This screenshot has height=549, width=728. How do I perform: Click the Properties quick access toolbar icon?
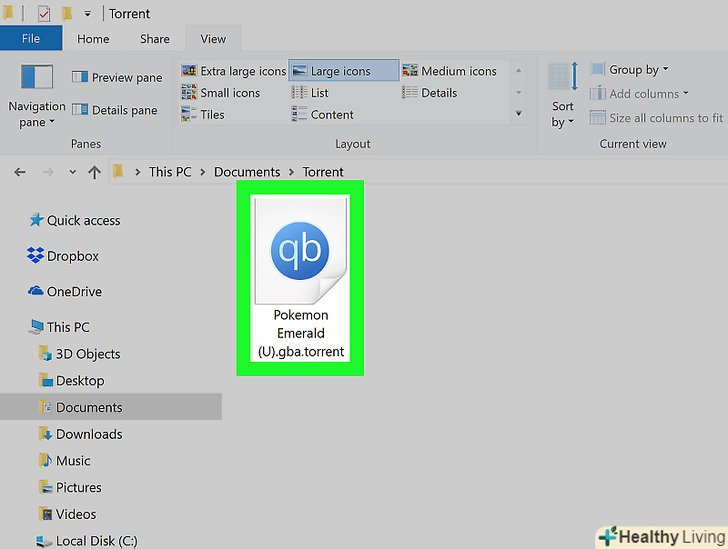(44, 13)
